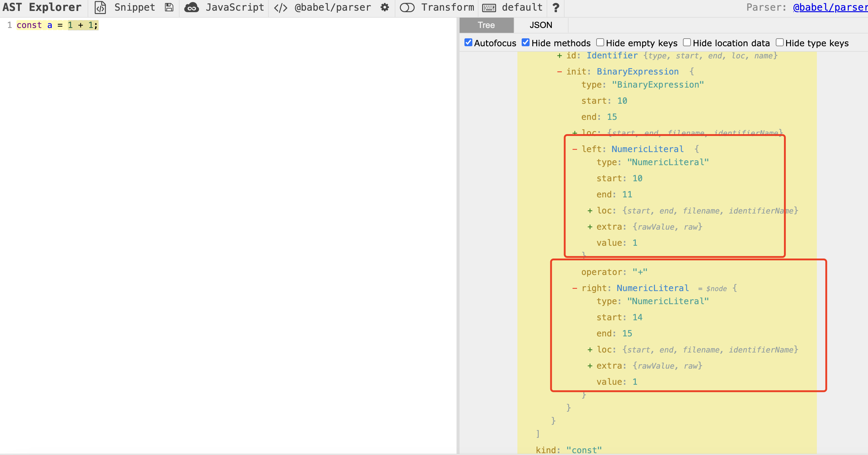Click line number 1 in the gutter
This screenshot has width=868, height=455.
tap(9, 25)
